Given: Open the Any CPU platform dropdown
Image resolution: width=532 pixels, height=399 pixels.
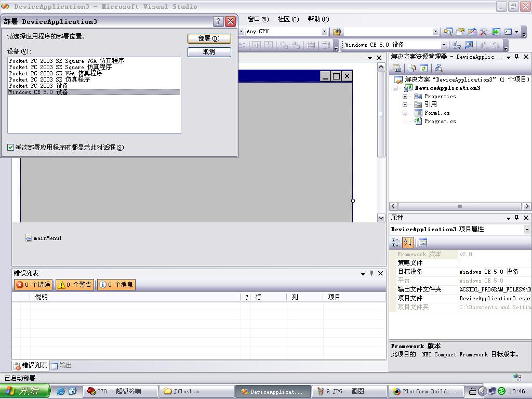Looking at the screenshot, I should click(x=324, y=32).
